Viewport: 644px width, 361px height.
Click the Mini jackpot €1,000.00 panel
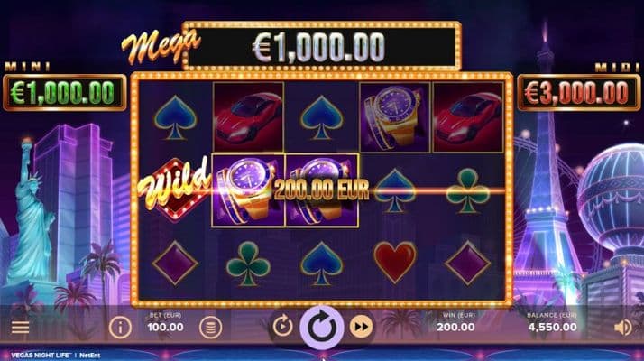click(x=65, y=93)
